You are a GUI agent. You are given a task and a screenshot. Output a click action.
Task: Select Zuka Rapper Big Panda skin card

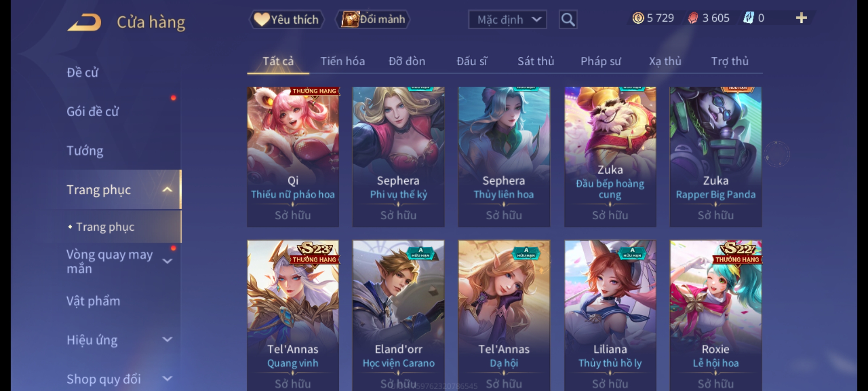[x=716, y=157]
